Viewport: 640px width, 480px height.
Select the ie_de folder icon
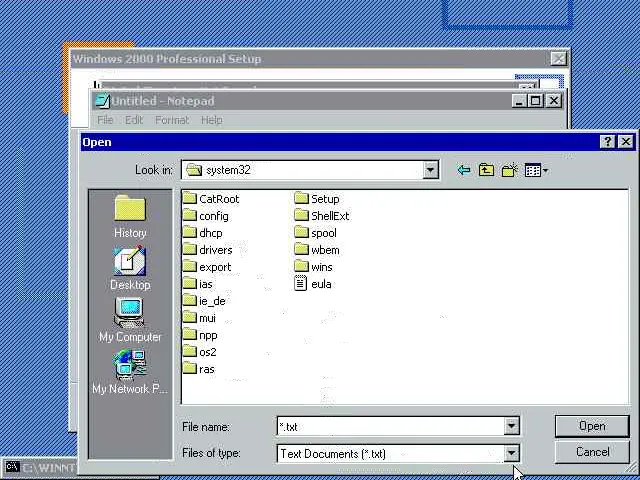[190, 301]
